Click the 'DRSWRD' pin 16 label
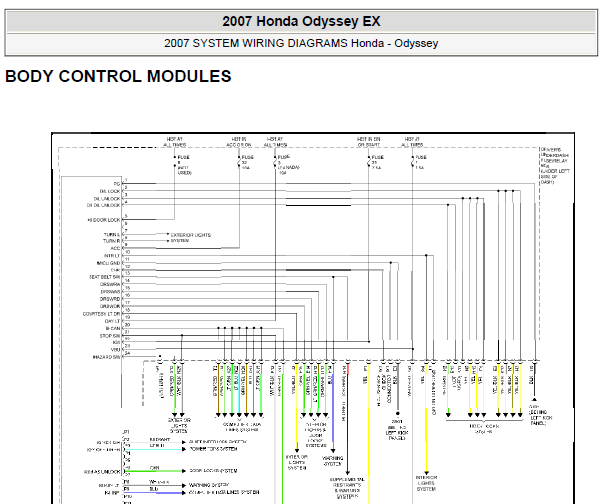 click(110, 299)
